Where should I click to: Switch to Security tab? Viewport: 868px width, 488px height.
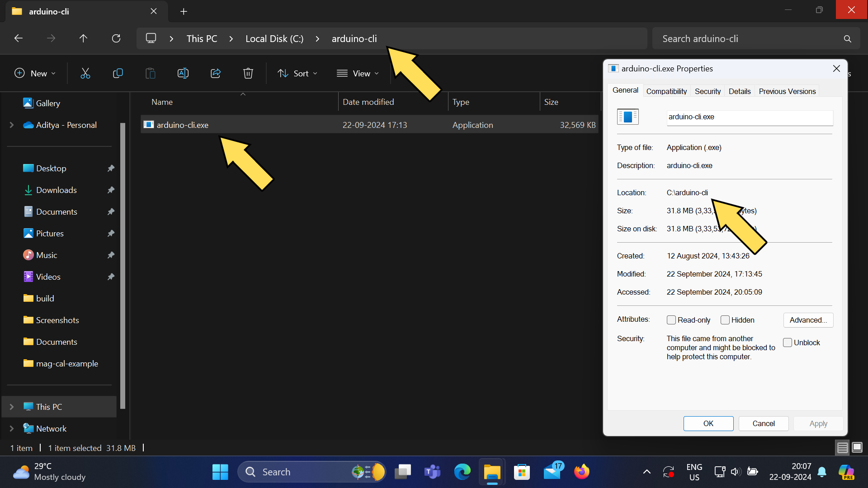point(708,91)
